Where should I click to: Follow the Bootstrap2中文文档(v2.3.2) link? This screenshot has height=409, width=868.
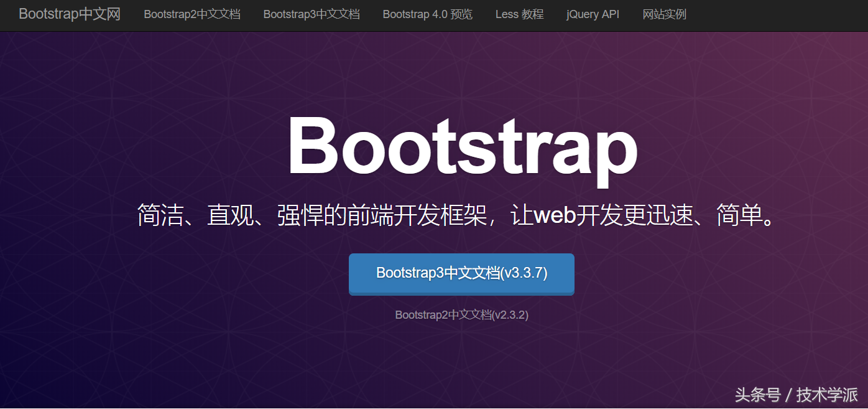(x=462, y=315)
